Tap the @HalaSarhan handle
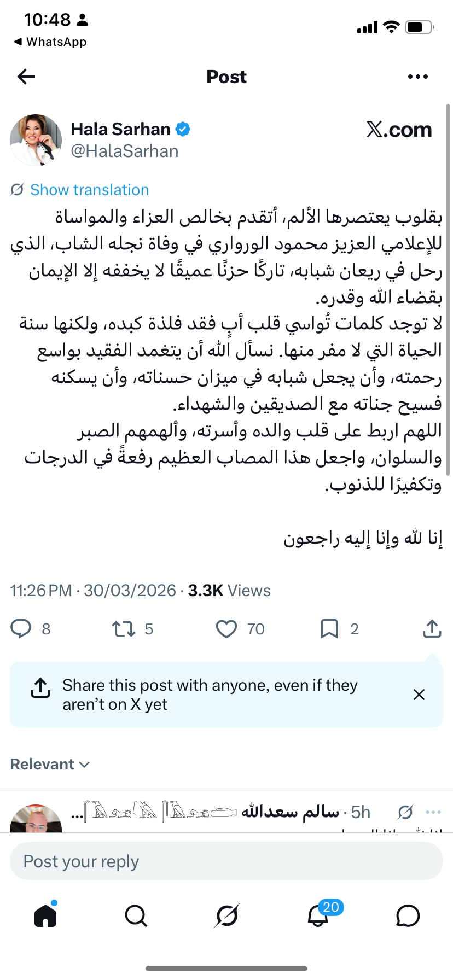This screenshot has width=453, height=980. (125, 151)
